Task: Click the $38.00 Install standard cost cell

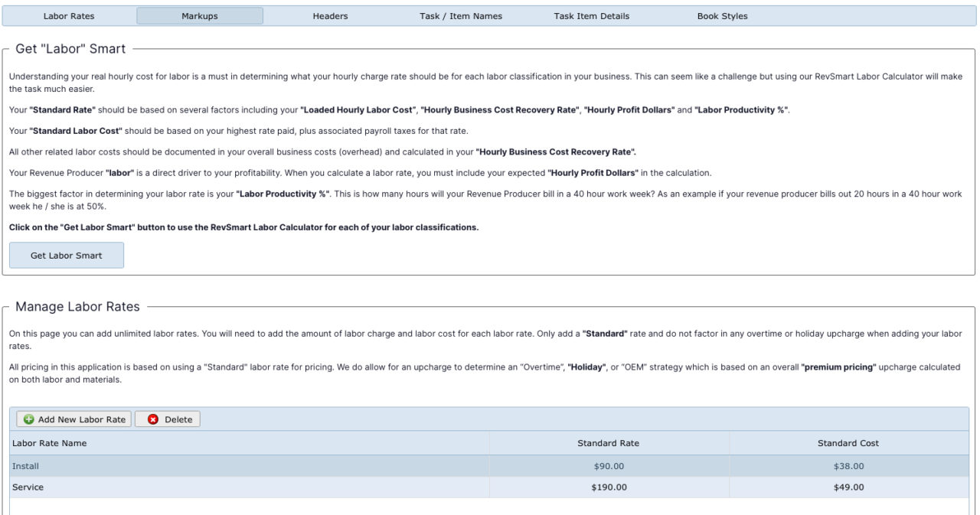Action: (848, 466)
